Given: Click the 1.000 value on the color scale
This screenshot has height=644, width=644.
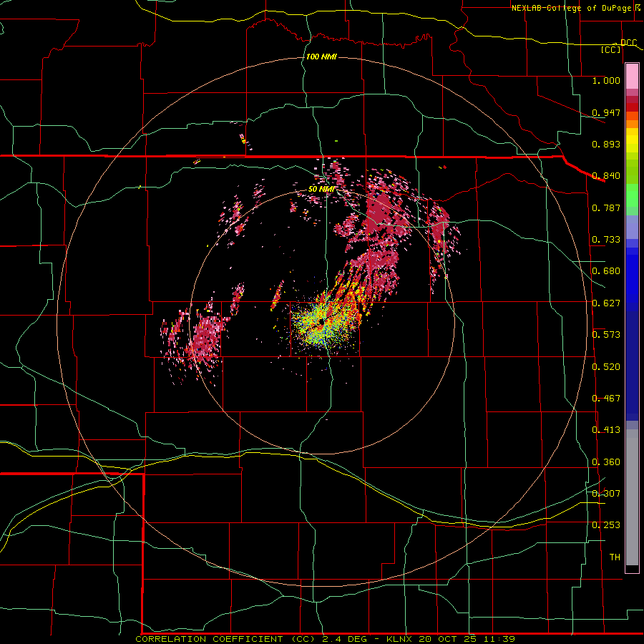Looking at the screenshot, I should pyautogui.click(x=606, y=80).
